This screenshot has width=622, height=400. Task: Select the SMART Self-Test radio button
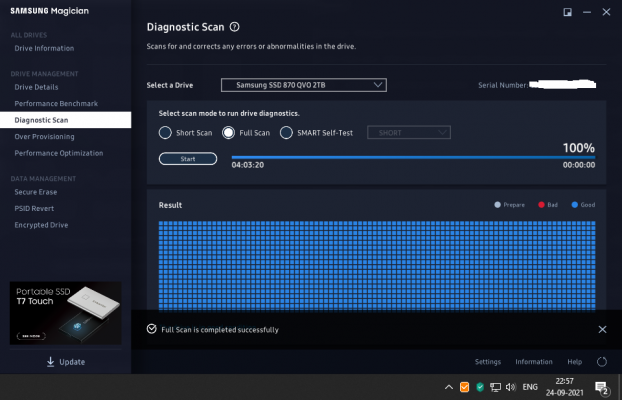click(x=286, y=133)
